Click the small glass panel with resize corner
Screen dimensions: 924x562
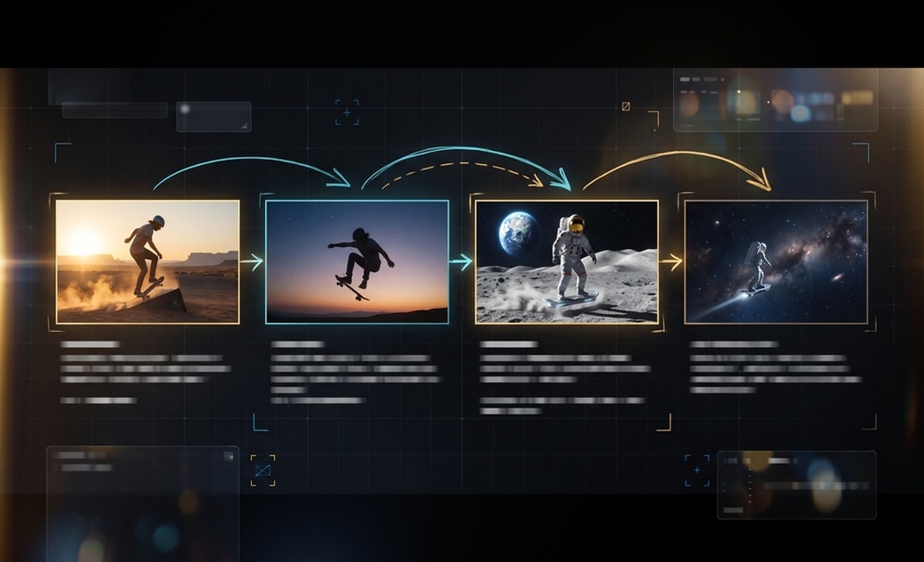coord(214,117)
